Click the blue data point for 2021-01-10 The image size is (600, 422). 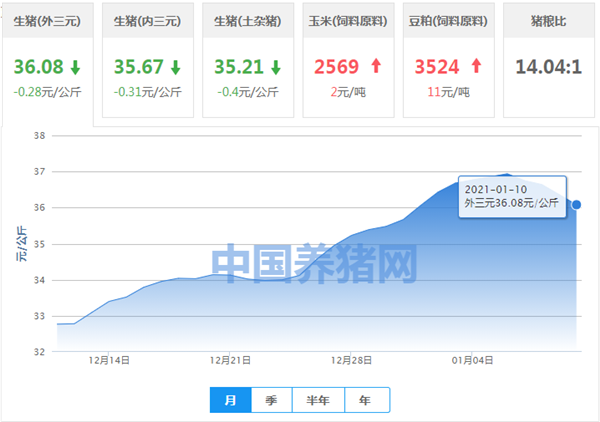(x=576, y=205)
